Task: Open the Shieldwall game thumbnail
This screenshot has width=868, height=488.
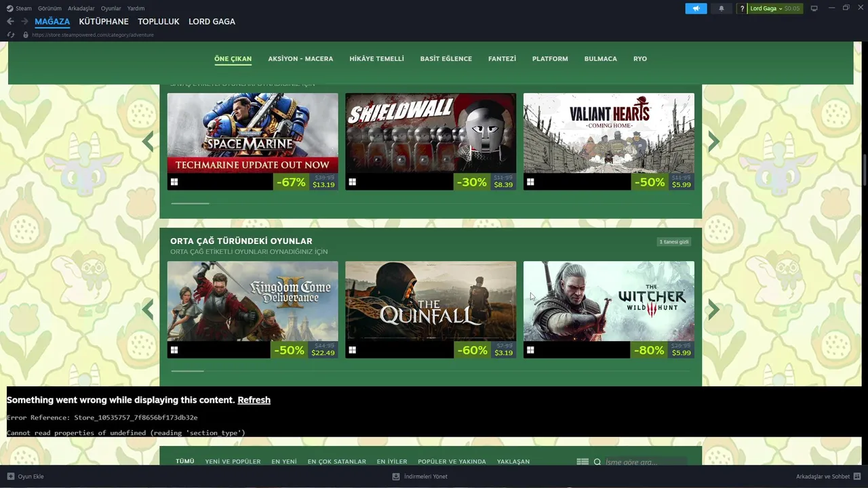Action: 431,133
